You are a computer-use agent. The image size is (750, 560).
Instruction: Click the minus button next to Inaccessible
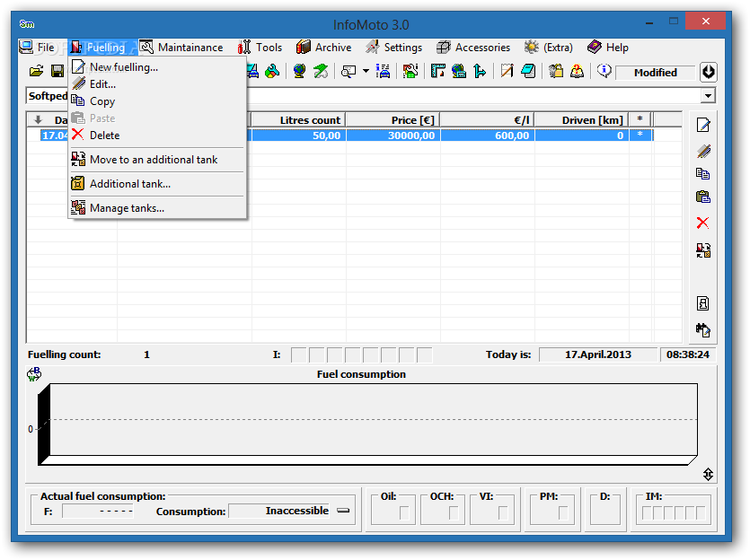(x=343, y=511)
